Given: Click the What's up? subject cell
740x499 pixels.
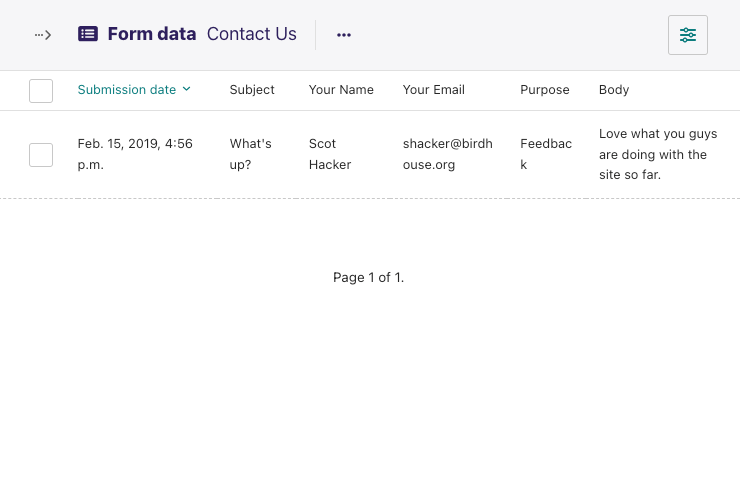Looking at the screenshot, I should click(251, 154).
